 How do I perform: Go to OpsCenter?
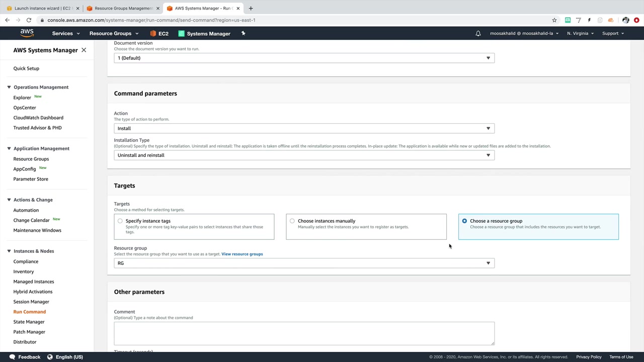coord(25,108)
